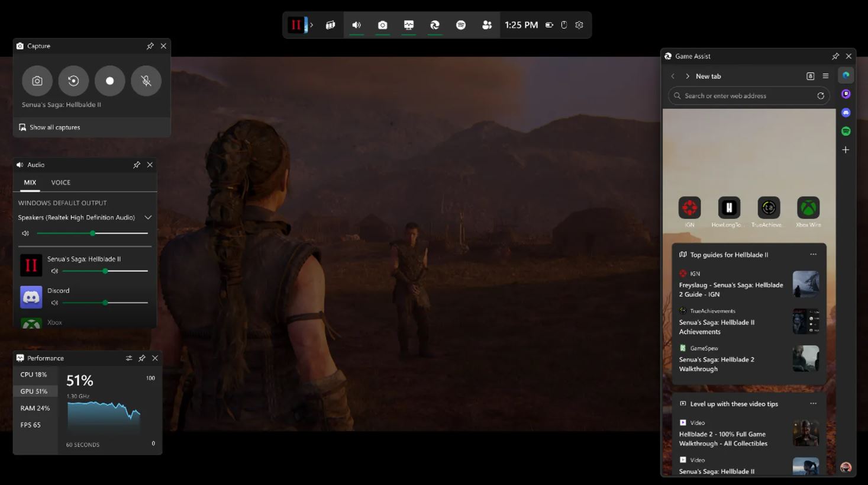Expand the widget menu chevron in top bar
Screen dimensions: 868x485
point(312,25)
